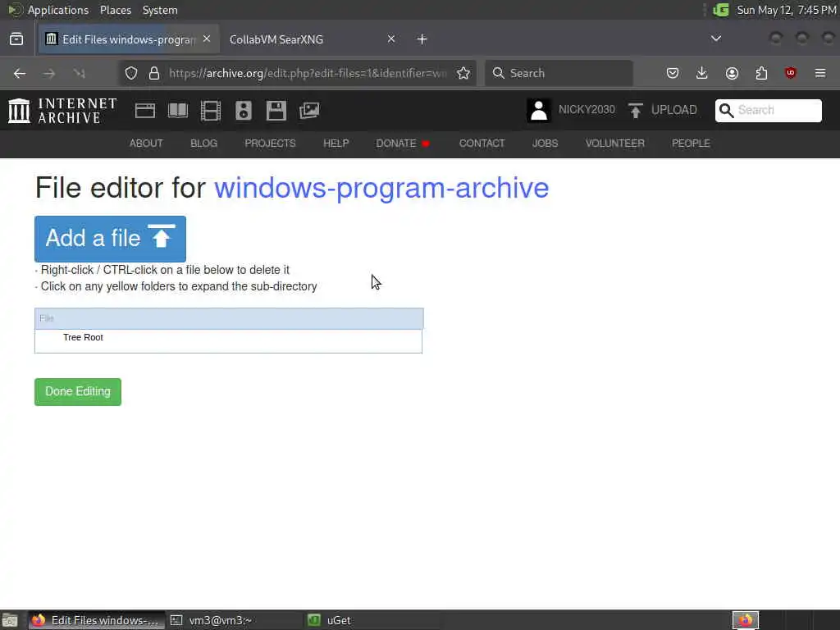840x630 pixels.
Task: Click the Internet Archive logo
Action: point(62,111)
